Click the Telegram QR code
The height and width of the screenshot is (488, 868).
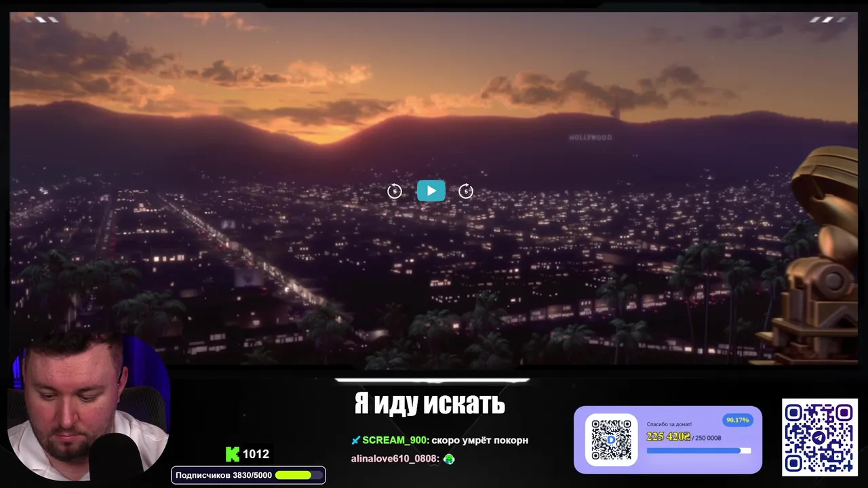(819, 437)
